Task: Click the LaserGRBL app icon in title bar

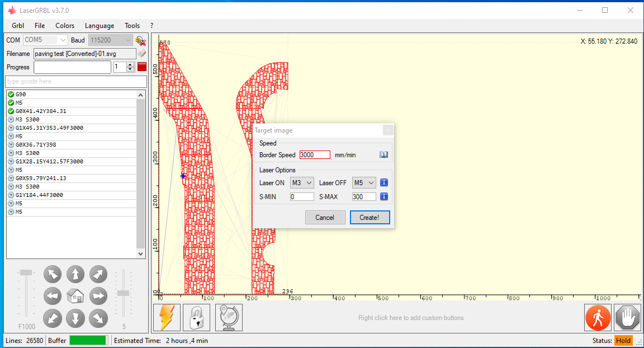Action: pyautogui.click(x=12, y=10)
